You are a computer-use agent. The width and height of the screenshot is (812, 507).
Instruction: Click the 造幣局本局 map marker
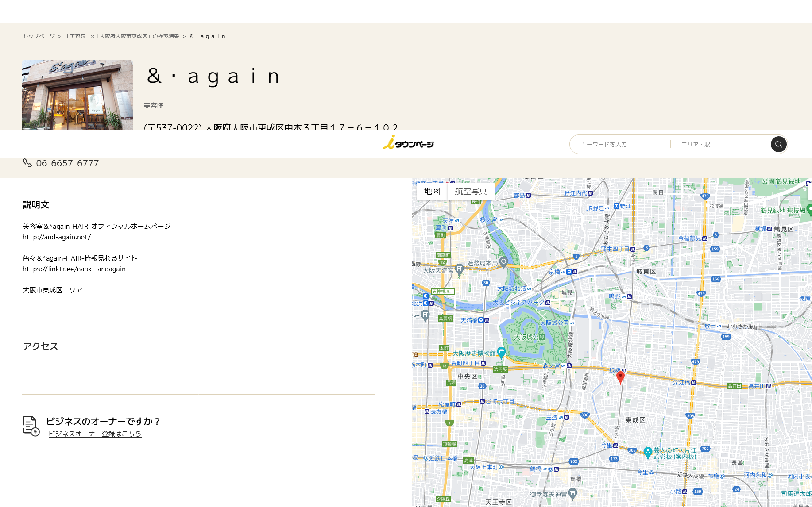pos(503,262)
